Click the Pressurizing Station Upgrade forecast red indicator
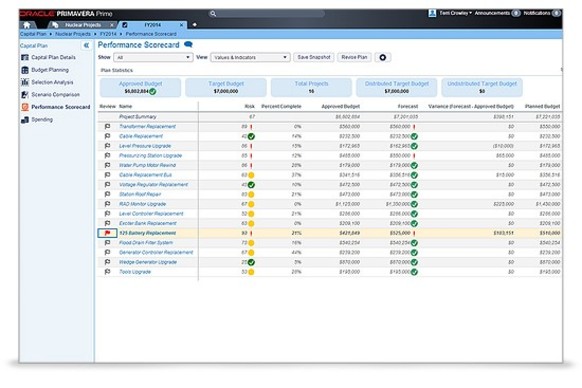Viewport: 582px width, 388px height. pyautogui.click(x=414, y=156)
